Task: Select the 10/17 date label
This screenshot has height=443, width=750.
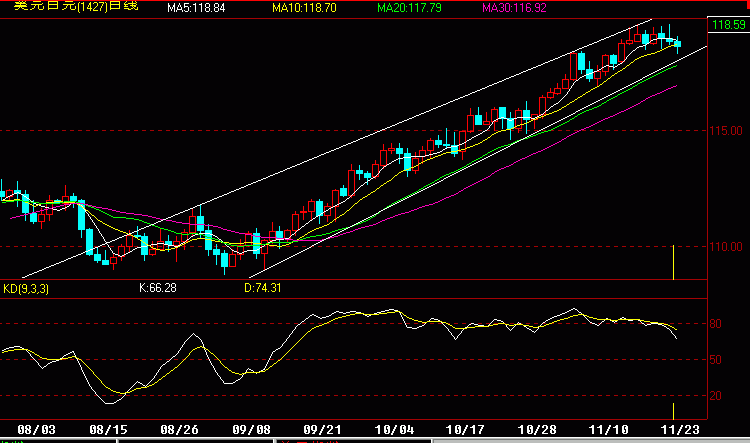Action: click(465, 430)
